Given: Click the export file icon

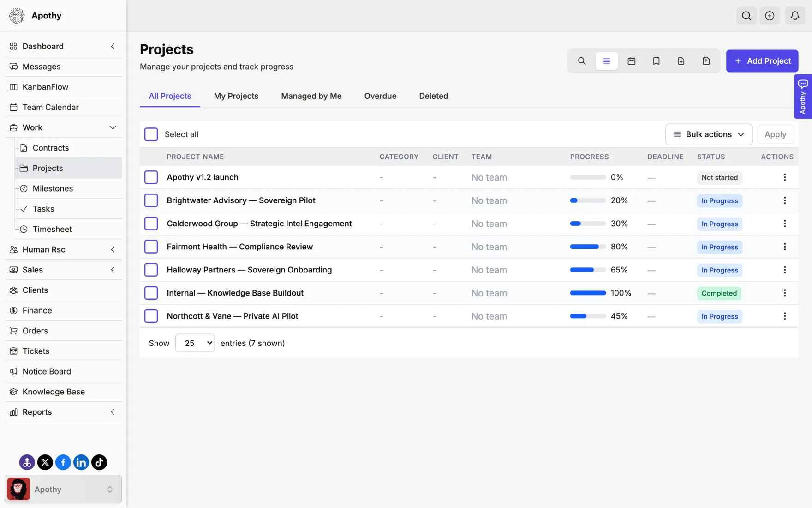Looking at the screenshot, I should [706, 61].
